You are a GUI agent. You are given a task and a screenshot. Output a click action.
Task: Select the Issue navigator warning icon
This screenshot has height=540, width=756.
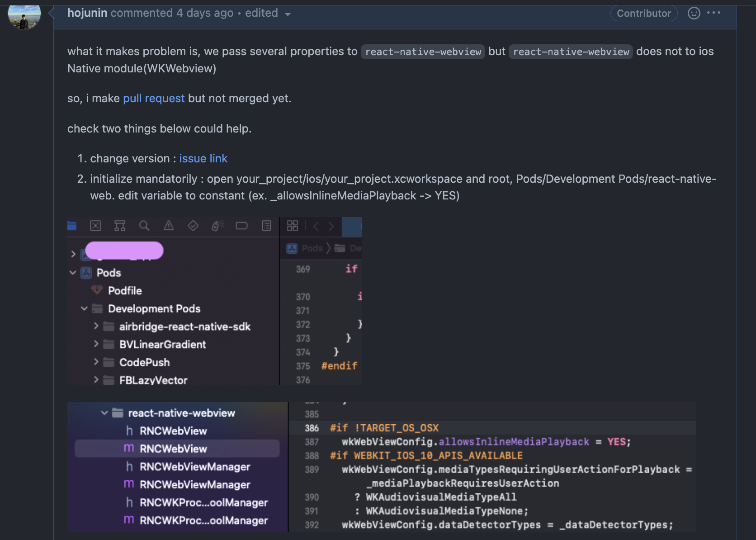169,226
